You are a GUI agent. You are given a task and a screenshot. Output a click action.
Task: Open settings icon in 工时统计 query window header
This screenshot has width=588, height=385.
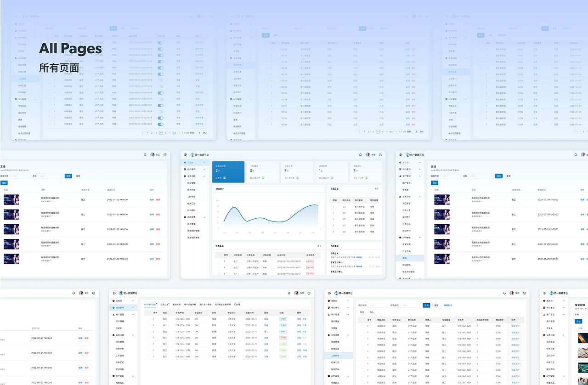point(525,293)
